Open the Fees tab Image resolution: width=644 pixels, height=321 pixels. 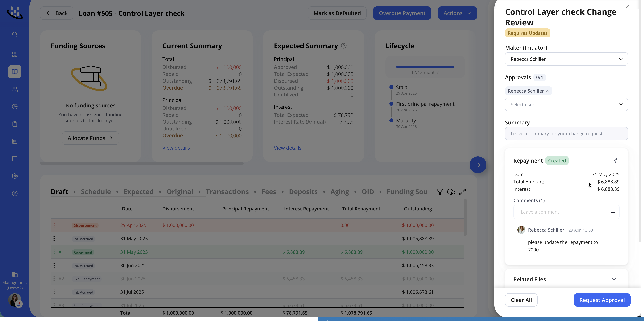[x=269, y=192]
